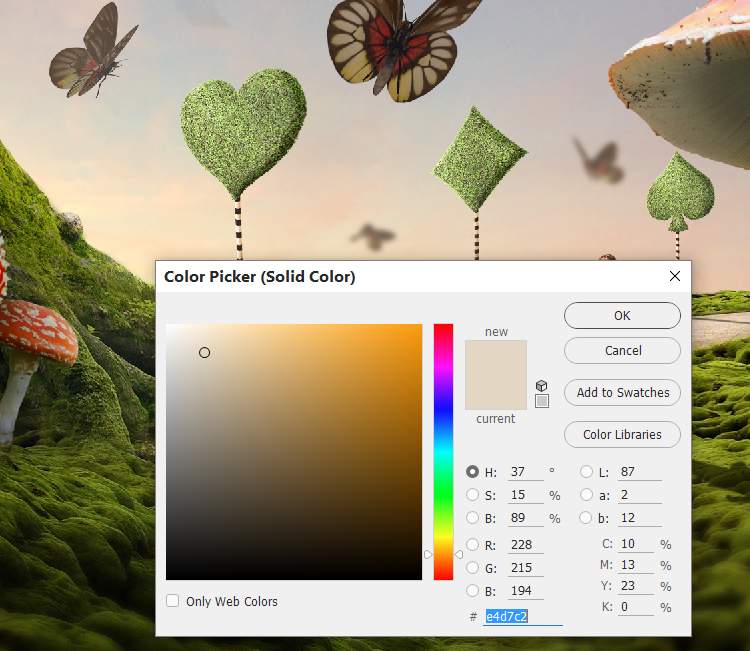Select the H hue radio button
Viewport: 750px width, 651px height.
473,472
